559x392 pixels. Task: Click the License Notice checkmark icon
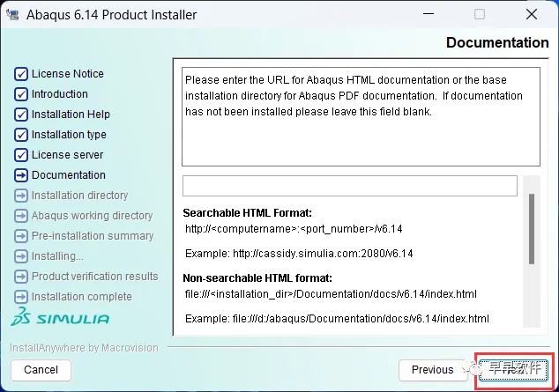tap(21, 74)
